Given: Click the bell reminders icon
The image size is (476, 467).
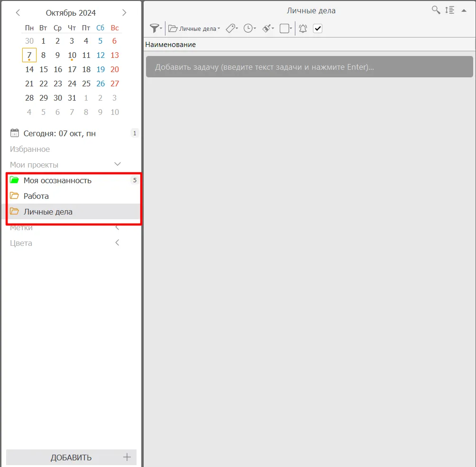Looking at the screenshot, I should [x=303, y=28].
